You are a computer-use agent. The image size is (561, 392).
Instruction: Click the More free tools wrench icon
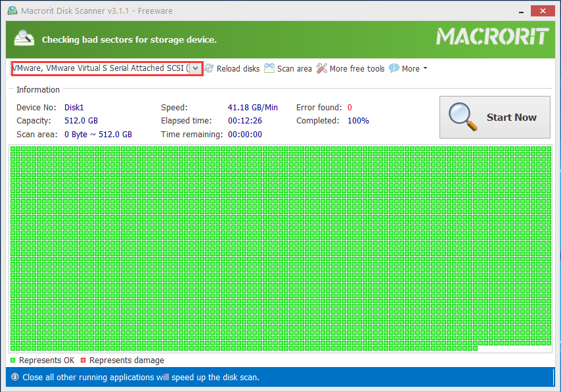(322, 68)
